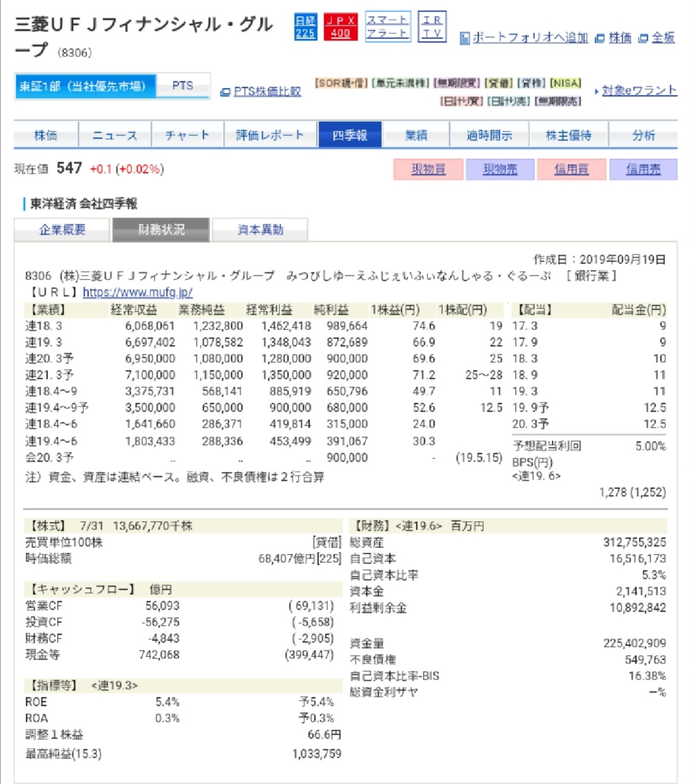
Task: Click the ROE value 5.4%
Action: [x=167, y=702]
